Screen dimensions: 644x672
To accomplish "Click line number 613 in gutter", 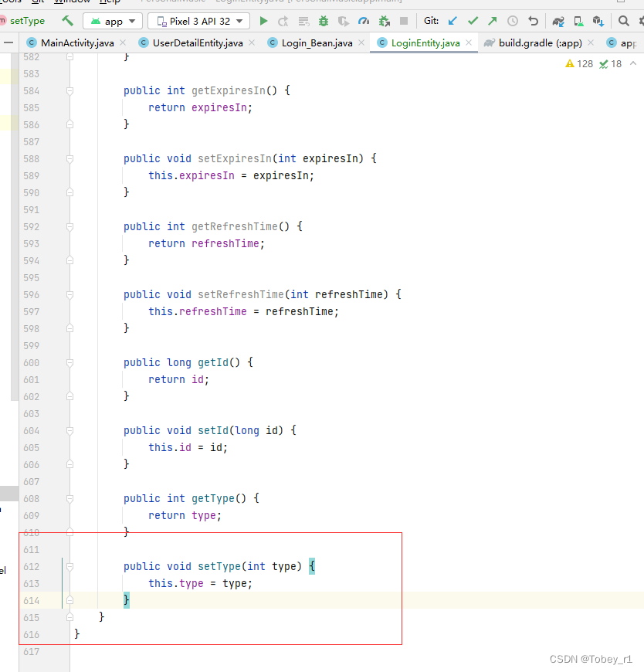I will (x=32, y=584).
